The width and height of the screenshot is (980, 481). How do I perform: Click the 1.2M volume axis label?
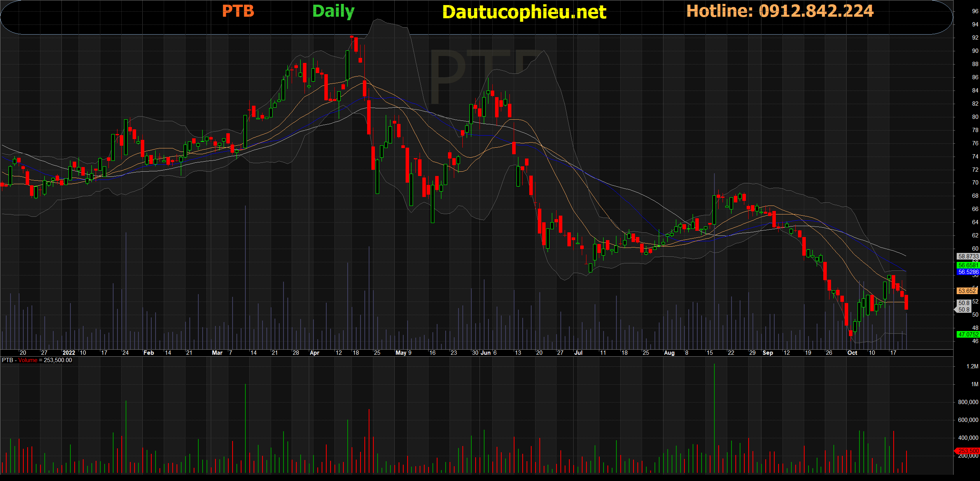972,366
